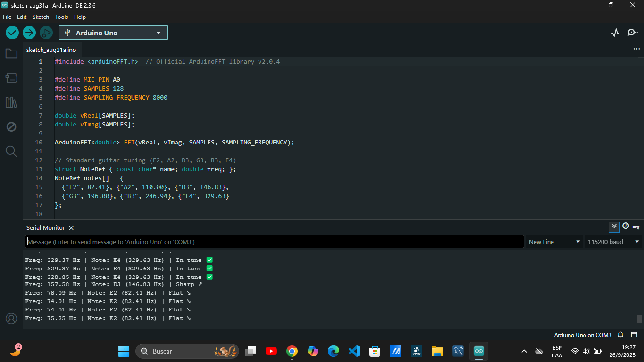Clear the Serial Monitor output
The height and width of the screenshot is (362, 644).
click(x=636, y=227)
